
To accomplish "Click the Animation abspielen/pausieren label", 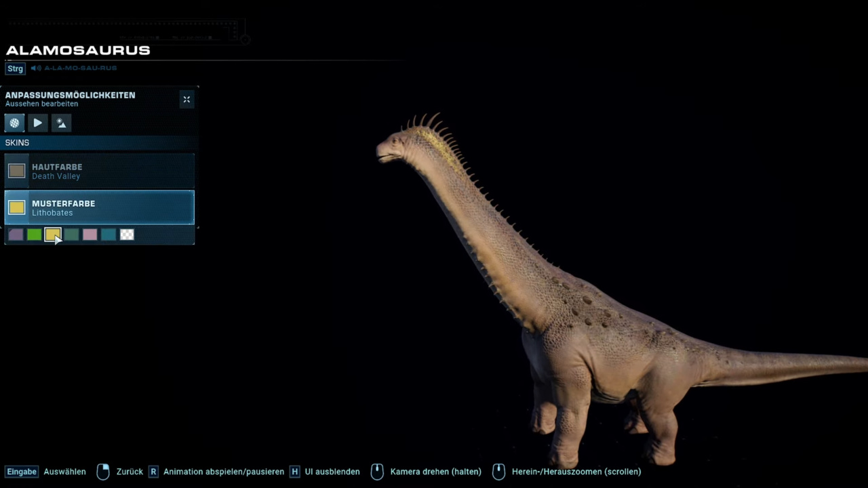I will click(x=224, y=472).
